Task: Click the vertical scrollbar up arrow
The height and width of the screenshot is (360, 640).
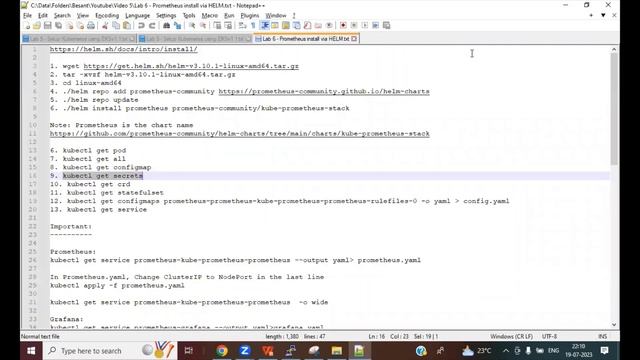Action: tap(614, 50)
